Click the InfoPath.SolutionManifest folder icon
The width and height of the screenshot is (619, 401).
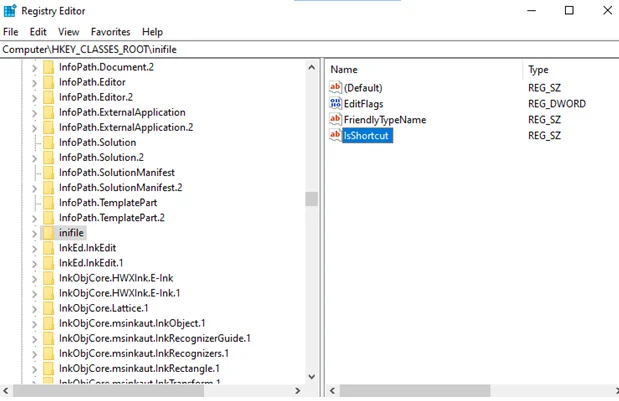coord(48,172)
